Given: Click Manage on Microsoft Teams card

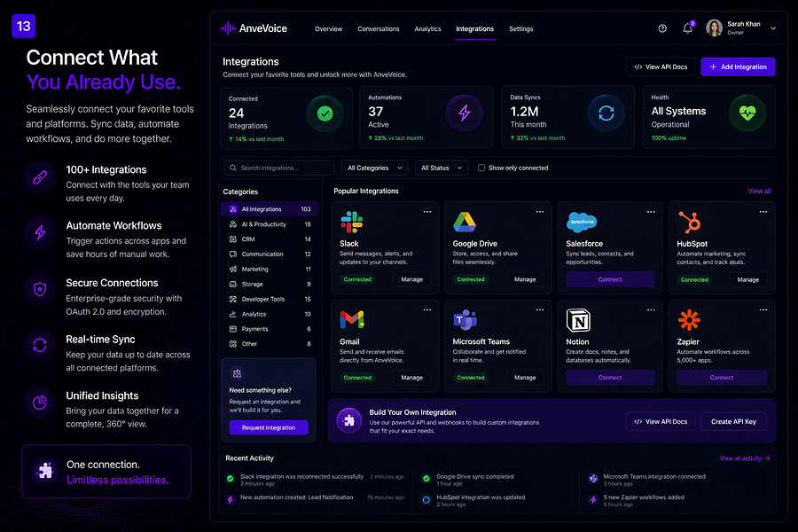Looking at the screenshot, I should point(525,377).
